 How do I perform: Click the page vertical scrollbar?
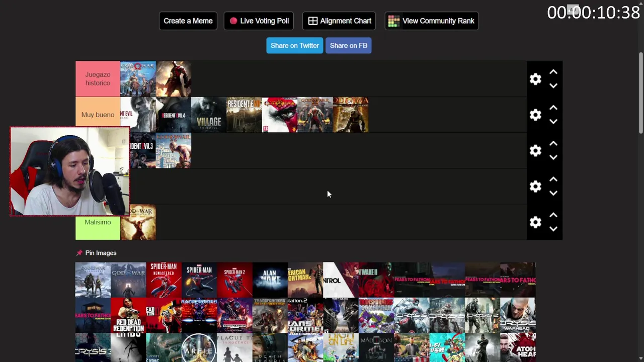coord(640,93)
